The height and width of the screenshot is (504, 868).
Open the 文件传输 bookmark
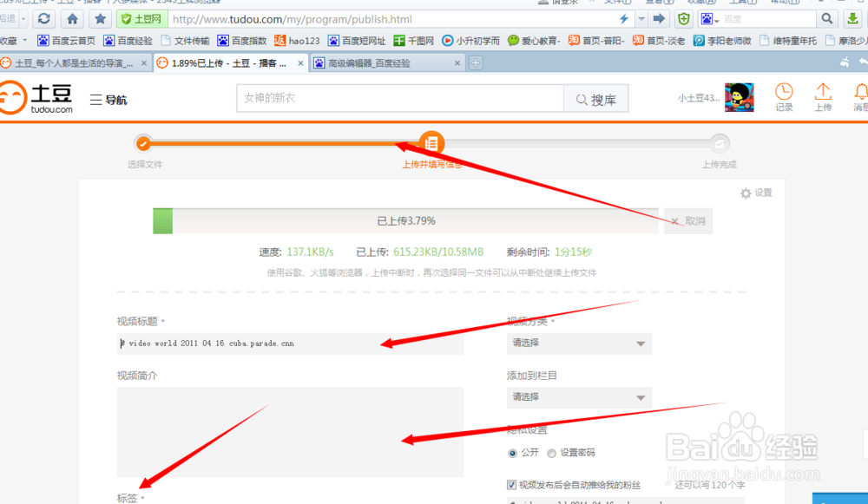point(185,41)
